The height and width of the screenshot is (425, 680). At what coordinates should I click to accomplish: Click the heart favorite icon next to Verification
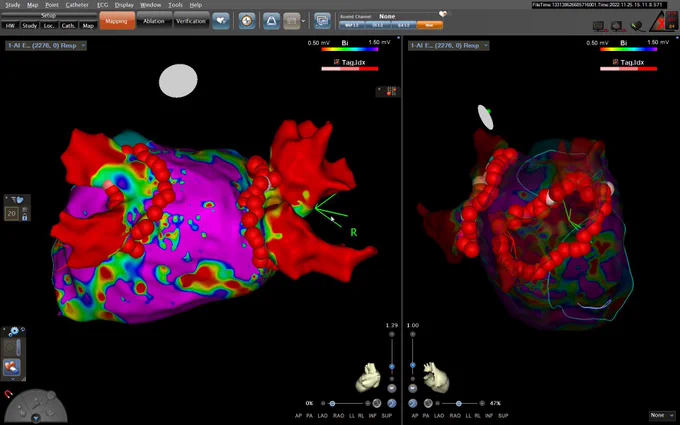click(x=221, y=20)
